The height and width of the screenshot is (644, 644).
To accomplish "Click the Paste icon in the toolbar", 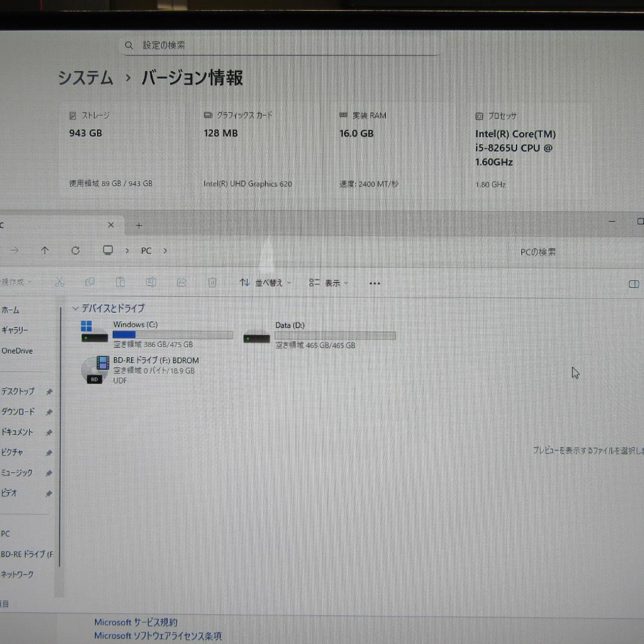I will point(120,281).
